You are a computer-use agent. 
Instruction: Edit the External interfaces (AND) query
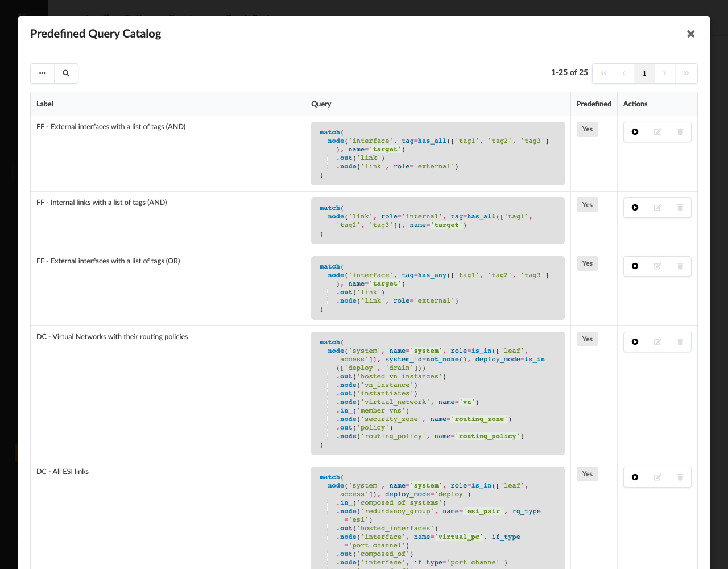click(x=657, y=132)
